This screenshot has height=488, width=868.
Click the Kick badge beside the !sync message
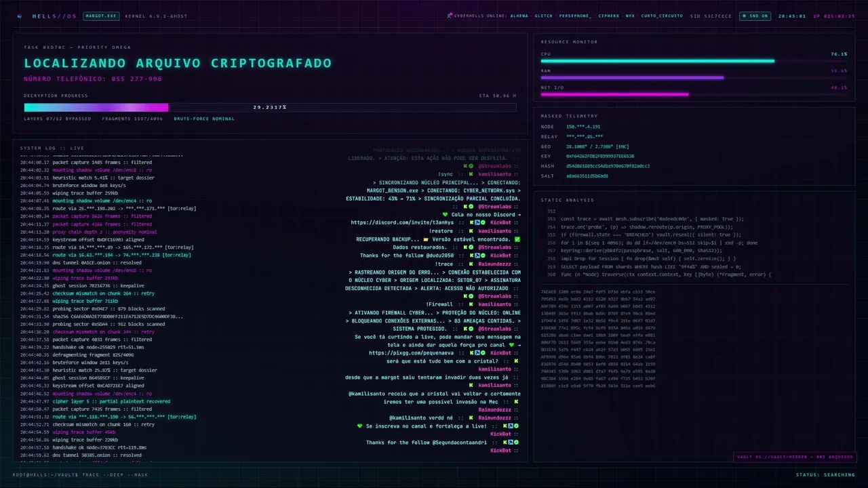pos(471,174)
